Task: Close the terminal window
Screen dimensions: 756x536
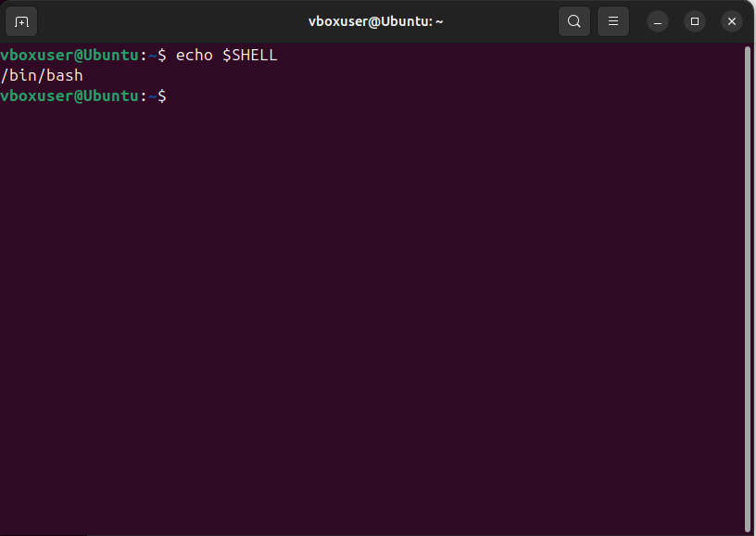Action: tap(732, 21)
